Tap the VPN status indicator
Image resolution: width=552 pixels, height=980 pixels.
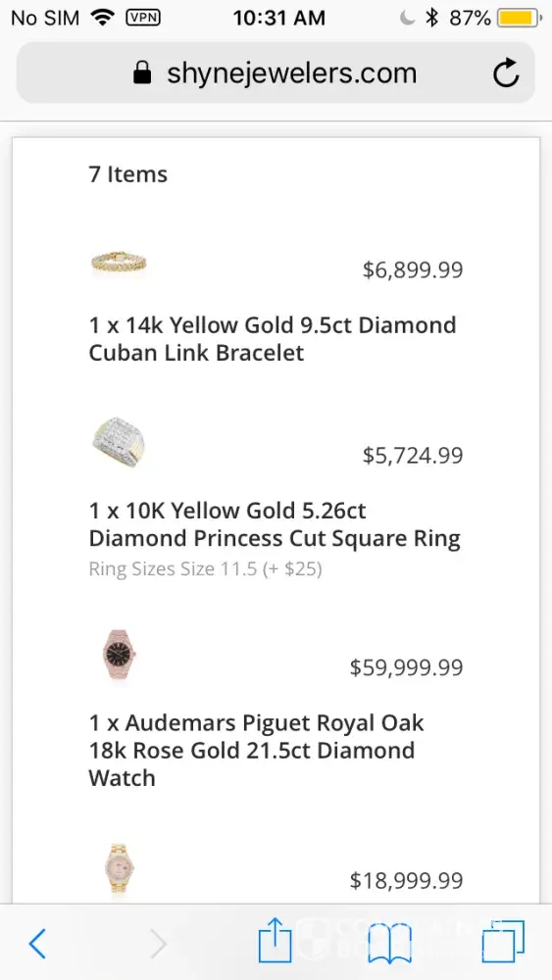[143, 18]
